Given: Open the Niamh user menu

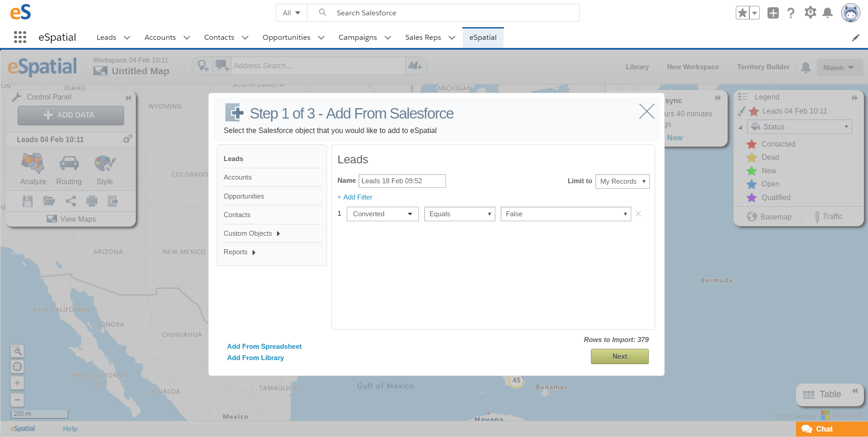Looking at the screenshot, I should tap(840, 67).
